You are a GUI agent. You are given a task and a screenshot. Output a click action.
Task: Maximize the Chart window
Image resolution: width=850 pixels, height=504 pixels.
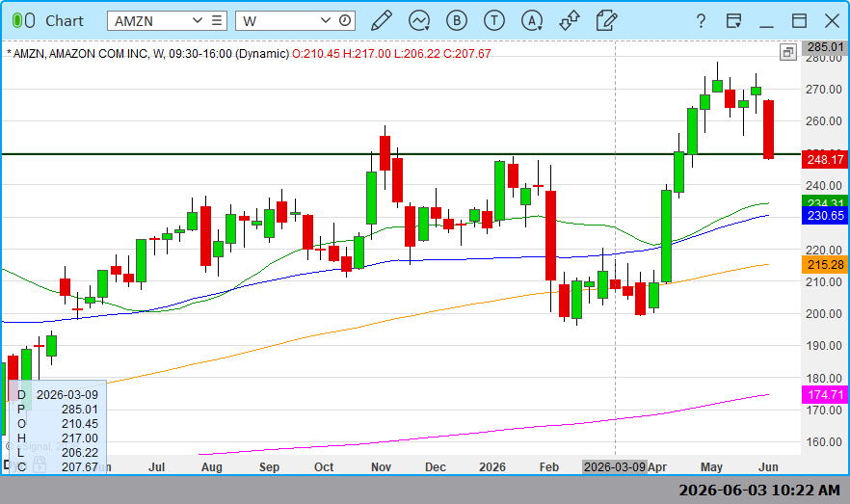(x=799, y=20)
